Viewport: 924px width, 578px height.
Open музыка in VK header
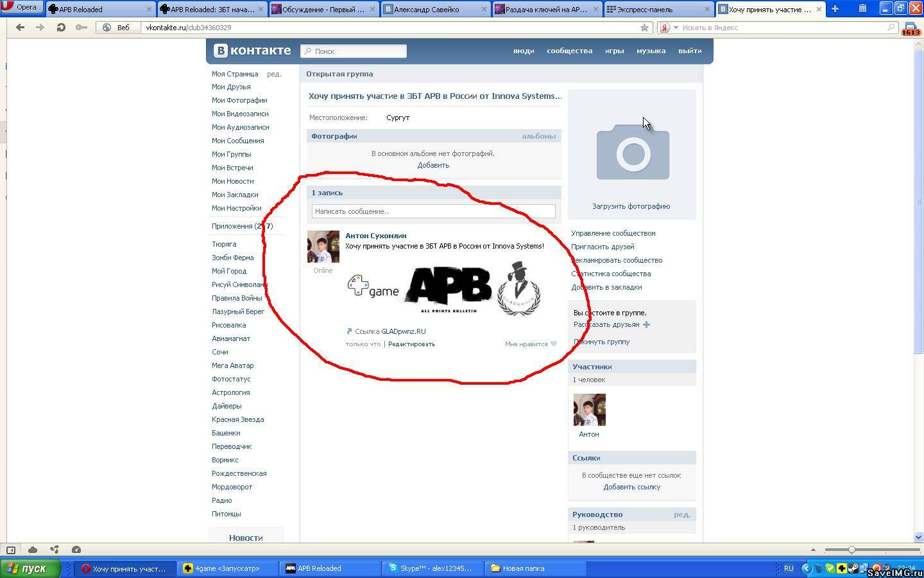(651, 51)
